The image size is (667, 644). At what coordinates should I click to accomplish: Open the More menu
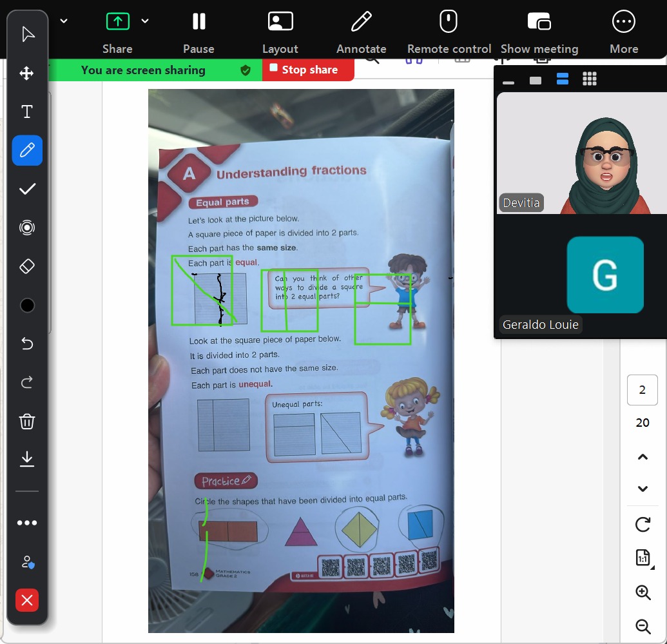click(x=624, y=34)
